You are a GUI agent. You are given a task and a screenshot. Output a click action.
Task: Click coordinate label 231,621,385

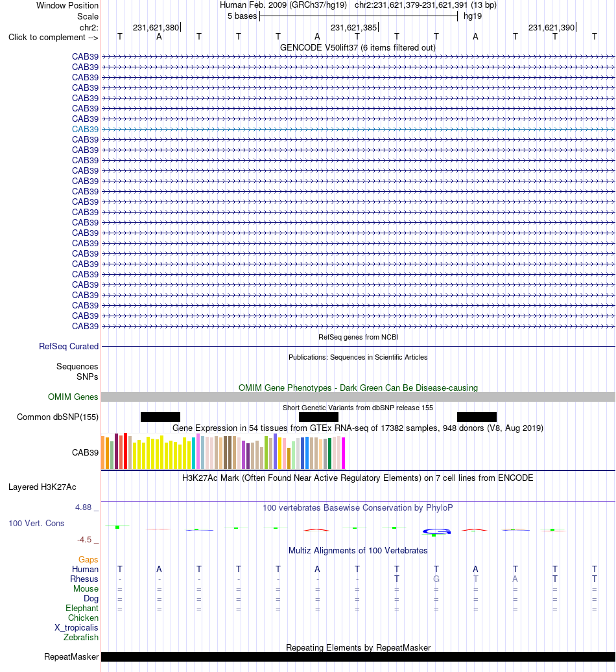(353, 27)
